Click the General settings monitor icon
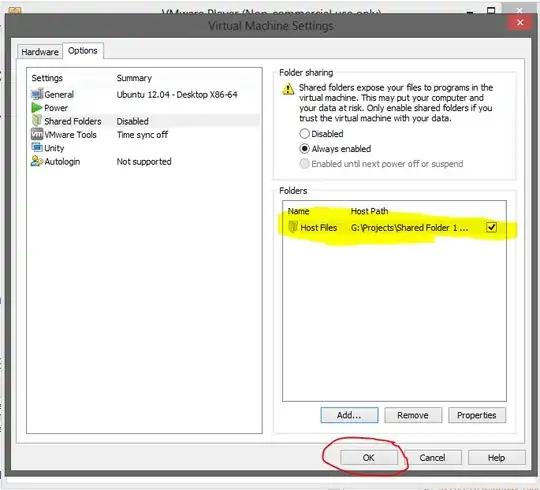 (x=37, y=94)
